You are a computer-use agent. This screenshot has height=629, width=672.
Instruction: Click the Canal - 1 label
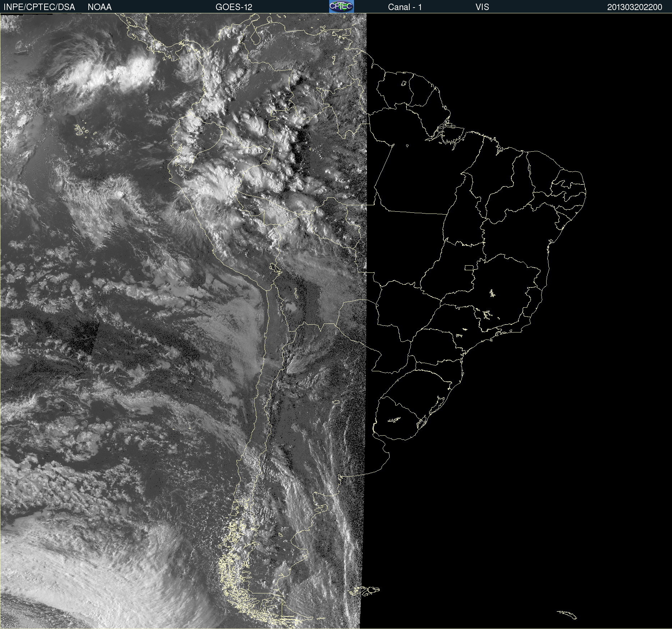pos(405,7)
